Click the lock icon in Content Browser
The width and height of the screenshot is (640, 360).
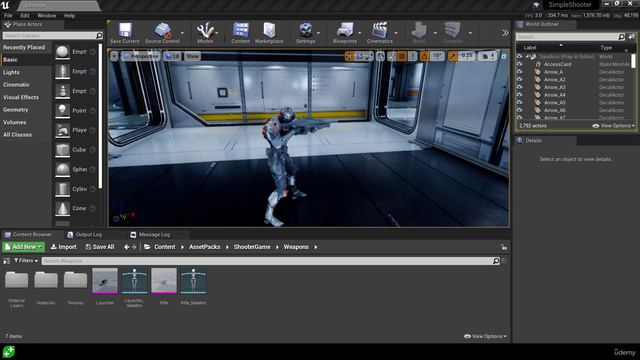[504, 247]
